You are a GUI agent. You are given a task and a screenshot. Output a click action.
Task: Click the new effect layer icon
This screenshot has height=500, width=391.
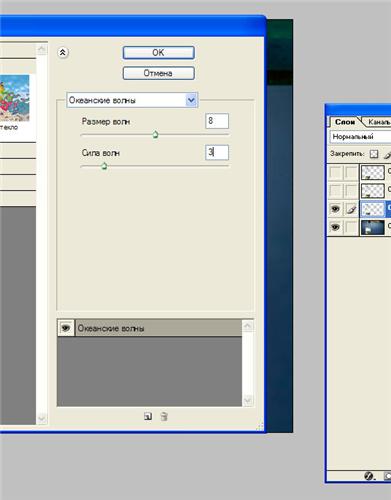(148, 416)
